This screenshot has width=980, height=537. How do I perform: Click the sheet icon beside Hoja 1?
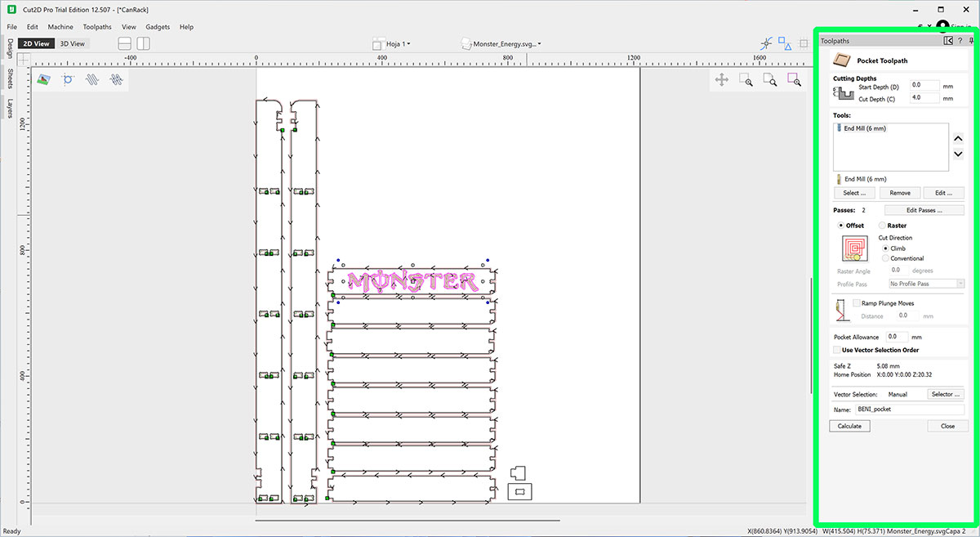[378, 43]
